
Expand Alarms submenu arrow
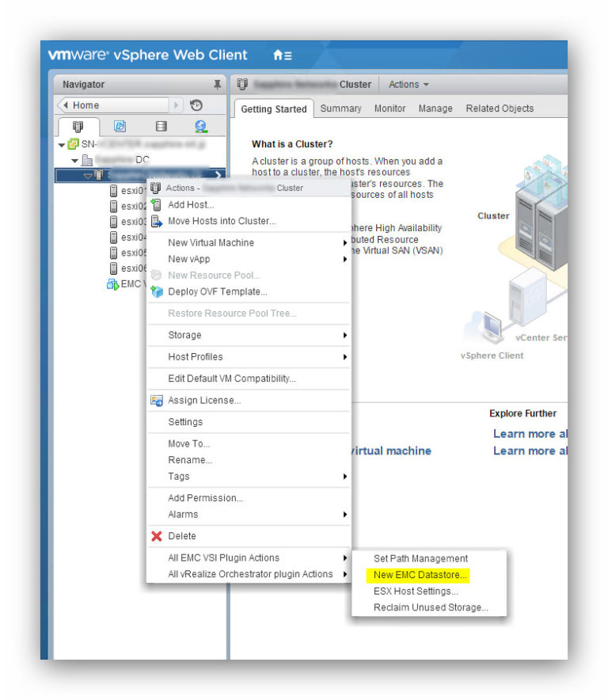[344, 514]
